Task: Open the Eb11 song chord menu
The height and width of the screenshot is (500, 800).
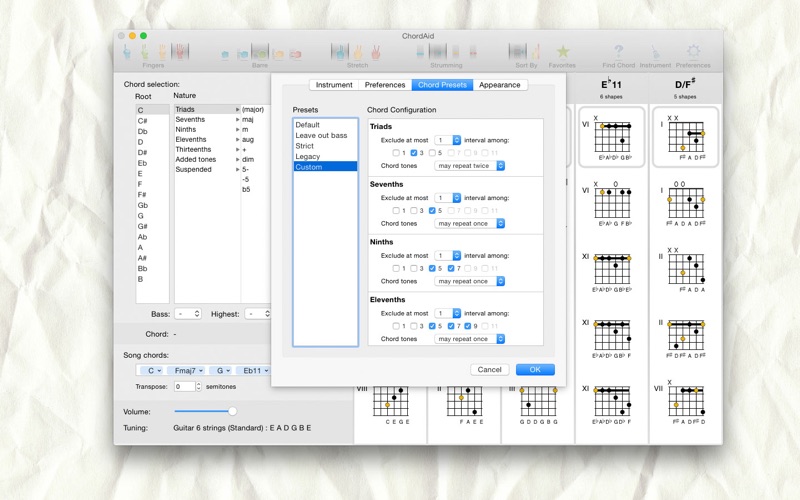Action: tap(256, 370)
